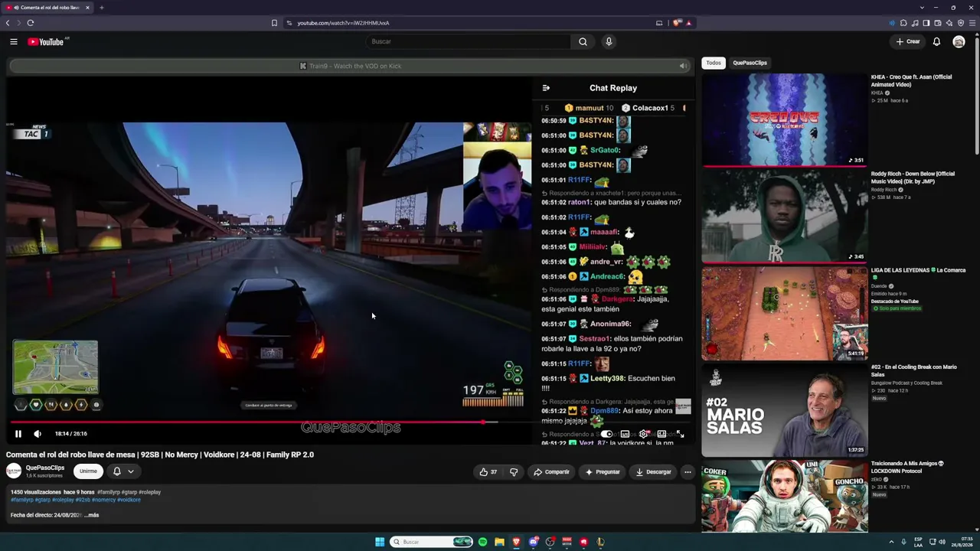980x551 pixels.
Task: Open the YouTube guide hamburger menu
Action: click(14, 42)
